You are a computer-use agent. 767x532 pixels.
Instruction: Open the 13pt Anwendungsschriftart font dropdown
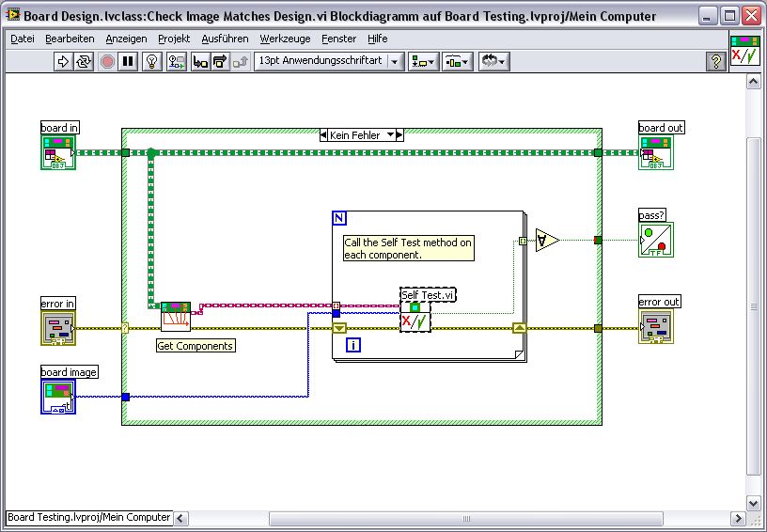[x=329, y=62]
